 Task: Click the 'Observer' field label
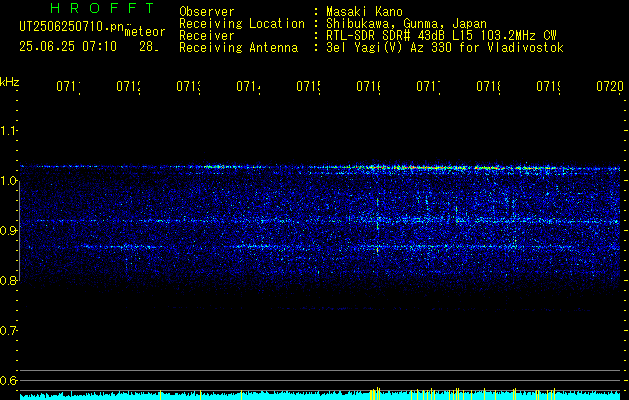207,11
